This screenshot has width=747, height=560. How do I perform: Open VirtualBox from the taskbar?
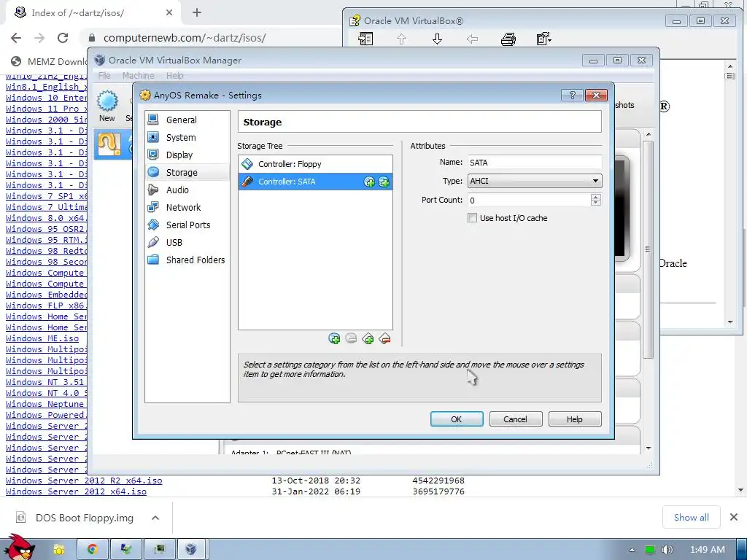pos(192,550)
